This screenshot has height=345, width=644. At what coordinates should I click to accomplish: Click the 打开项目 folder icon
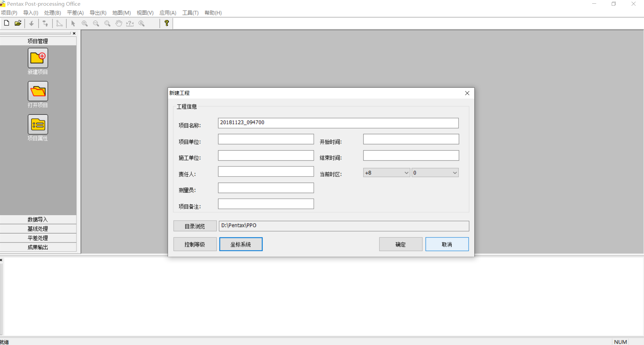click(38, 91)
